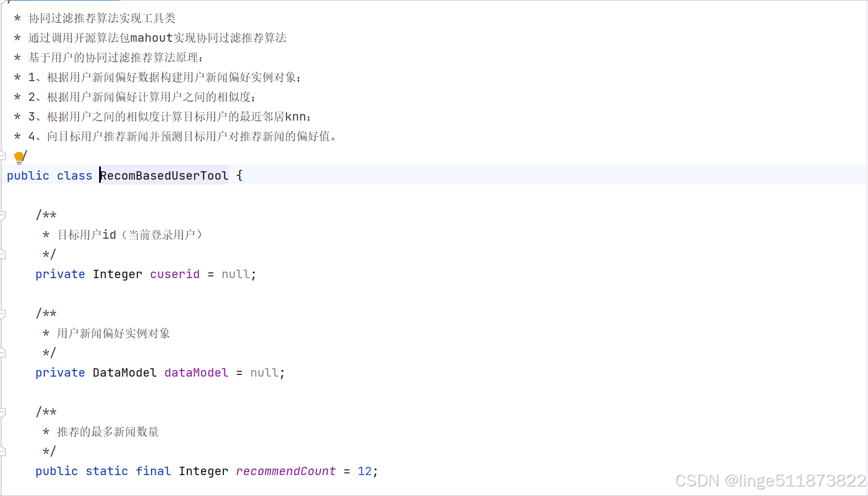Click 'private' before DataModel
This screenshot has height=496, width=868.
60,372
